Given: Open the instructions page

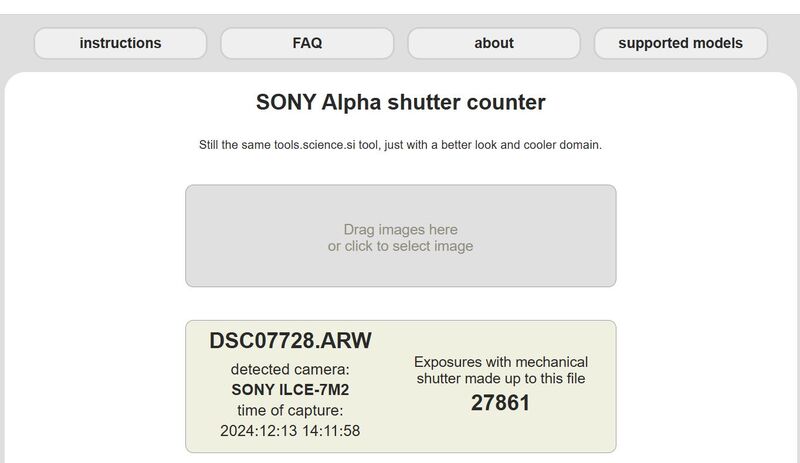Looking at the screenshot, I should point(120,43).
